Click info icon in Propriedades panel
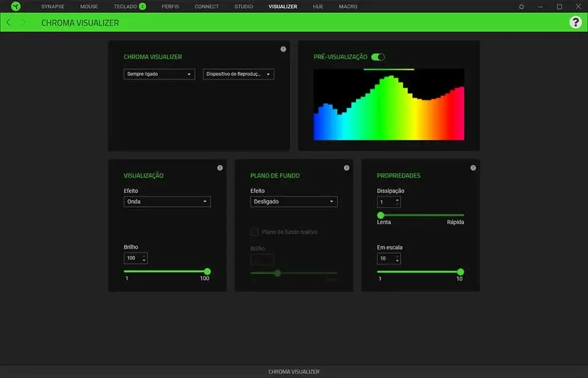Image resolution: width=588 pixels, height=378 pixels. (473, 168)
